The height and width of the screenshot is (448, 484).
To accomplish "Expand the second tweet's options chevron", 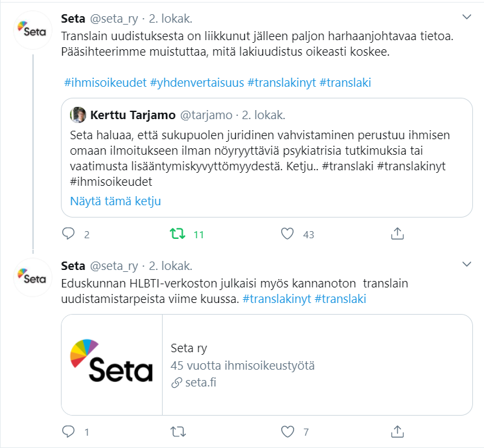I will tap(466, 265).
